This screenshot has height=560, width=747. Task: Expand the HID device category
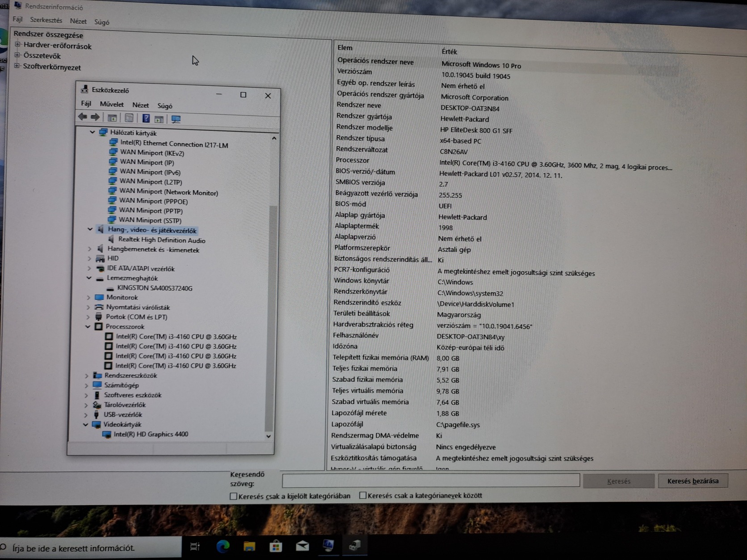point(89,259)
